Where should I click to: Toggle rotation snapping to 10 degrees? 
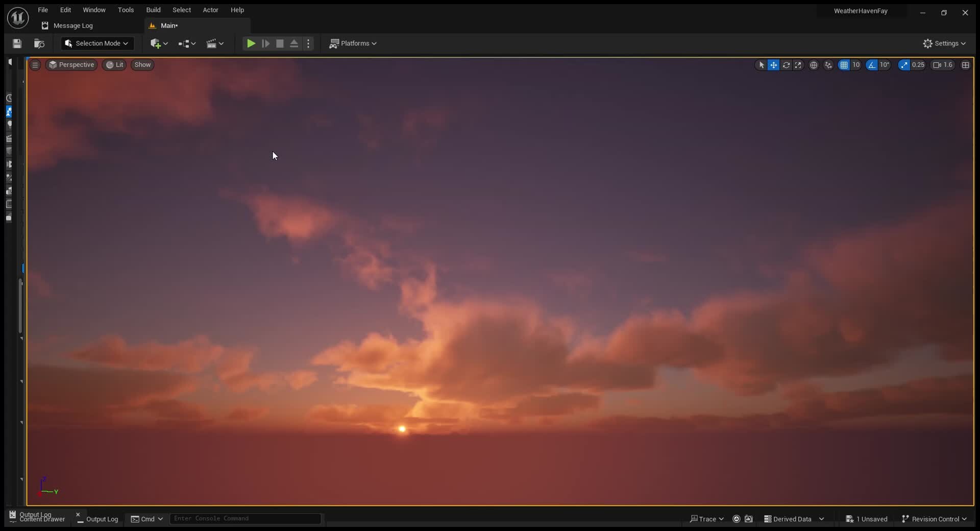click(872, 65)
